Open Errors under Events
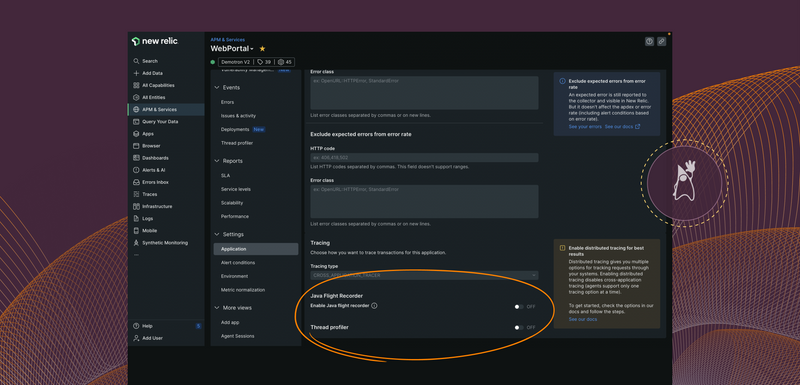800x385 pixels. tap(228, 102)
